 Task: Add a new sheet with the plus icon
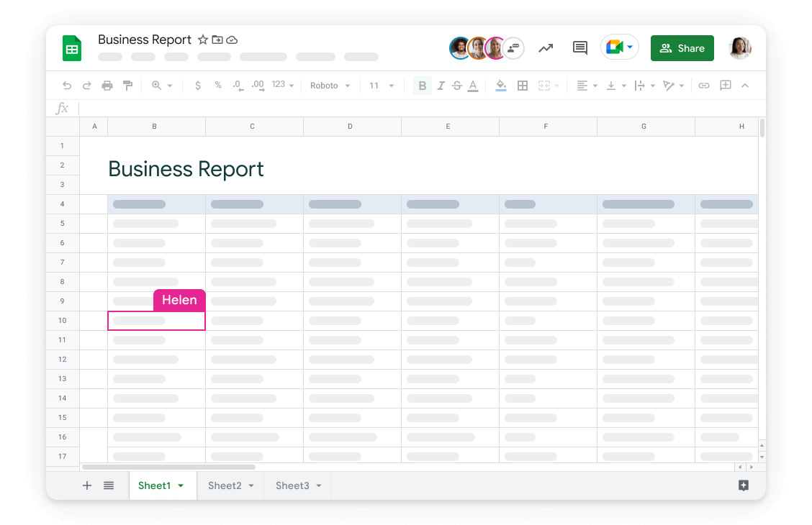86,485
